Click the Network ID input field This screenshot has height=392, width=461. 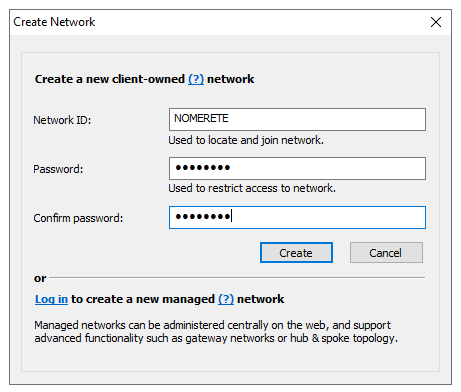[297, 119]
